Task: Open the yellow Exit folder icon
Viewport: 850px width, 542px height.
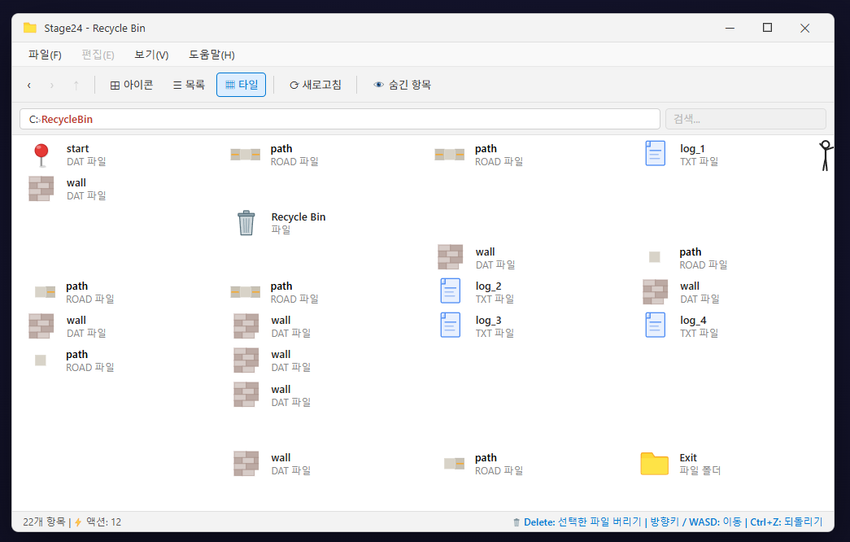Action: coord(654,463)
